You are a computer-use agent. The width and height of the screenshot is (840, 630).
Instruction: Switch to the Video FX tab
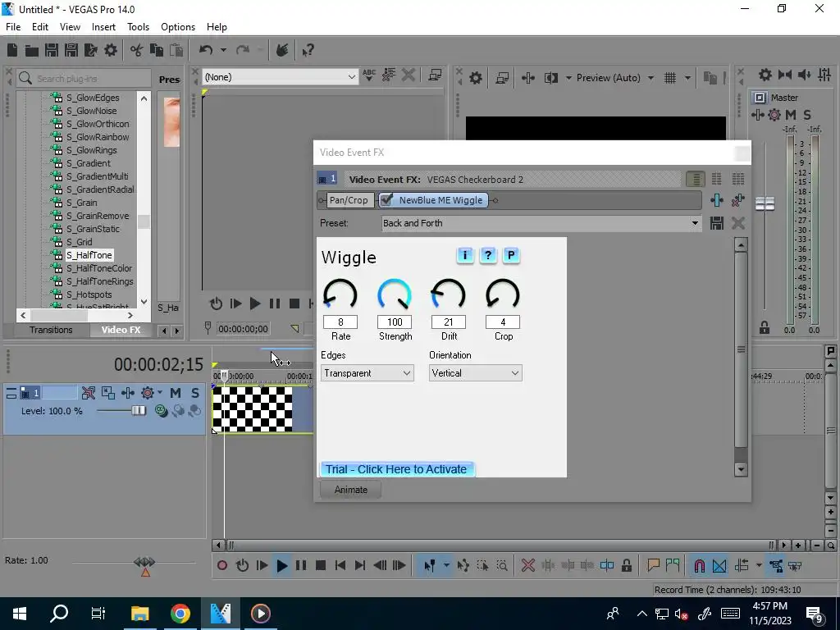click(121, 330)
